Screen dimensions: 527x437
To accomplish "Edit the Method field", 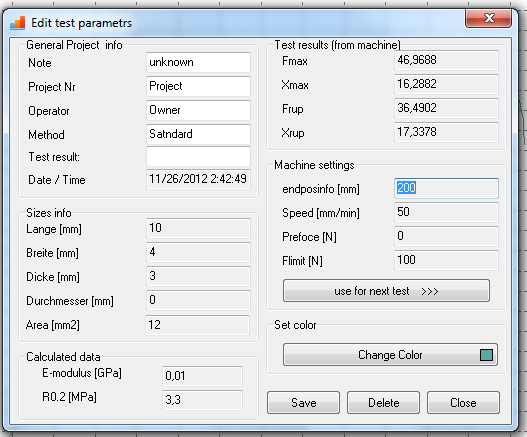I will tap(198, 134).
